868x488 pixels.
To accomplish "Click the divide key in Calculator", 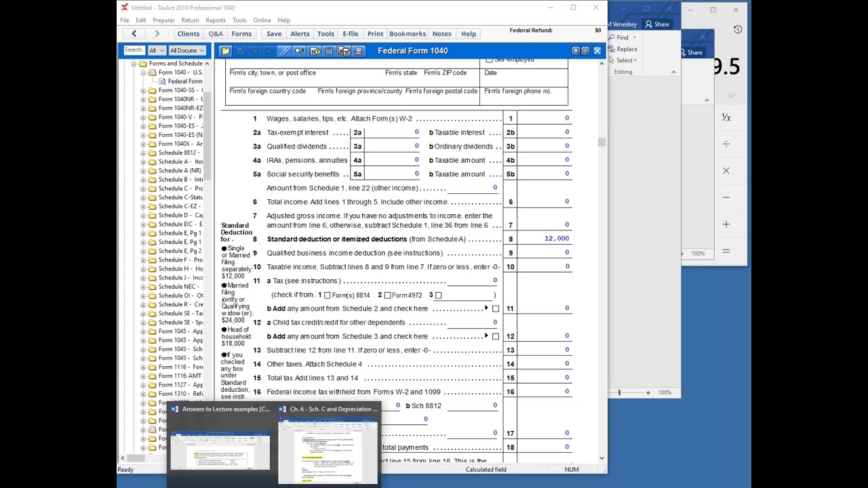I will [x=726, y=144].
